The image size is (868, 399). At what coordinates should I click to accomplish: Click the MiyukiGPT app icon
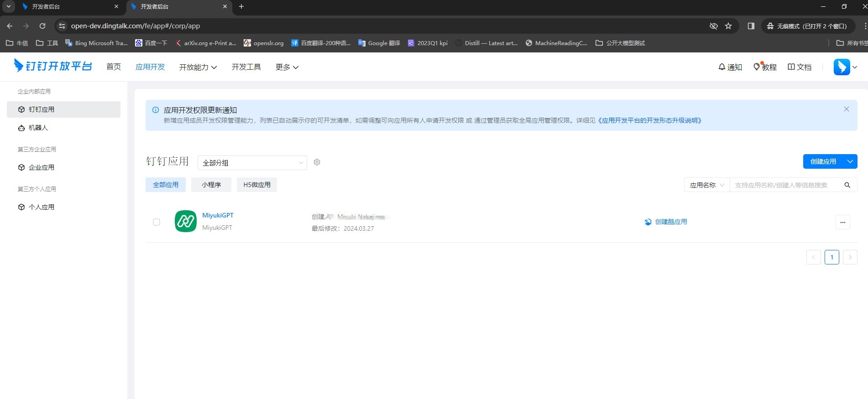pos(186,221)
